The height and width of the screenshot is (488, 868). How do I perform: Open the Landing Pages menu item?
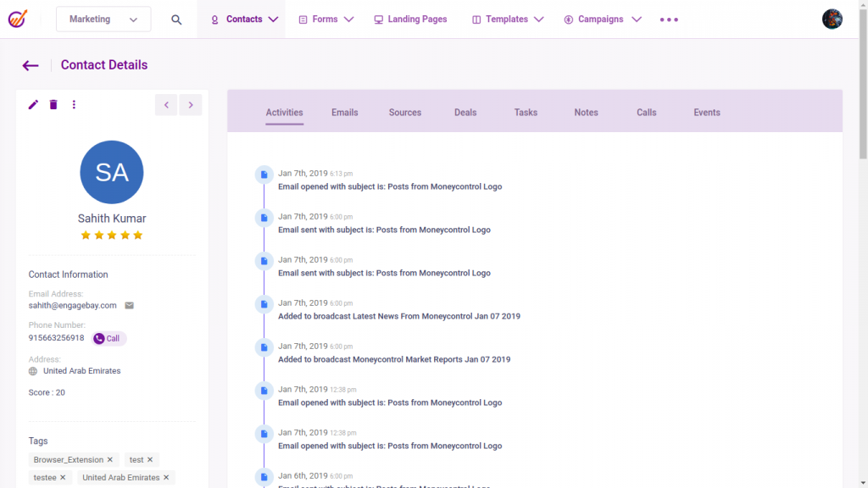point(410,19)
